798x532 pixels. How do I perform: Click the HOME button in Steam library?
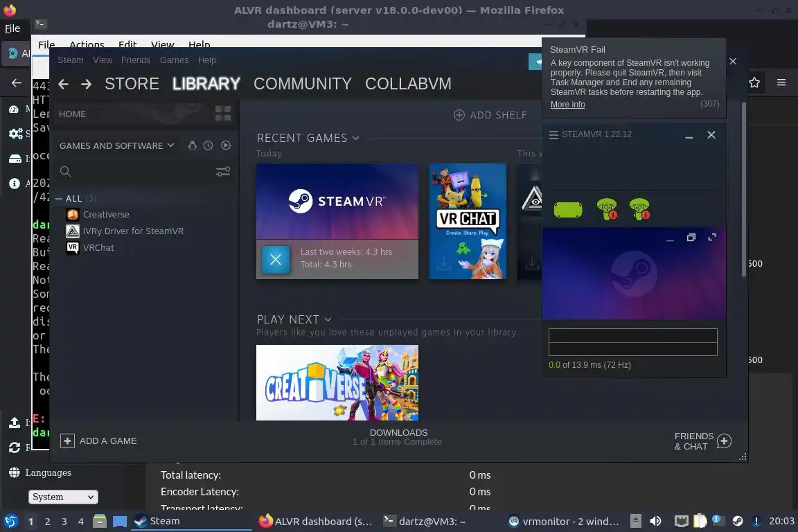coord(72,114)
